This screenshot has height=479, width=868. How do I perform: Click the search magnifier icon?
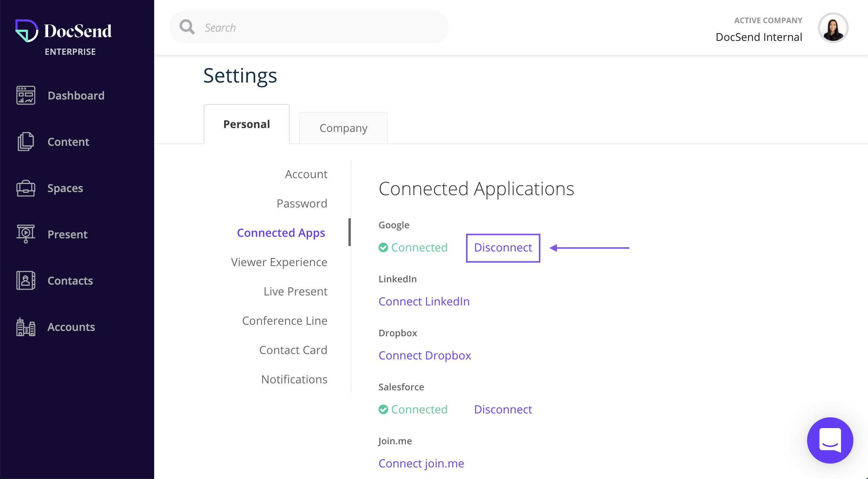point(187,27)
